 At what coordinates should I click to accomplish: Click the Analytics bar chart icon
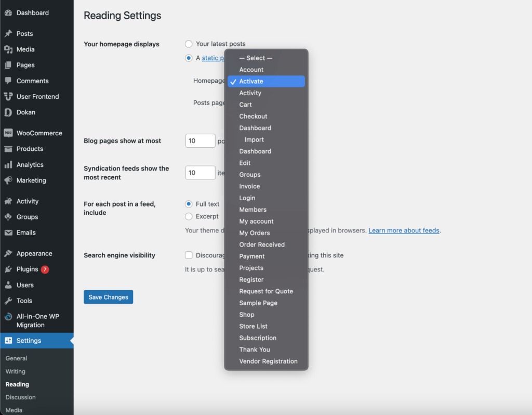[8, 165]
